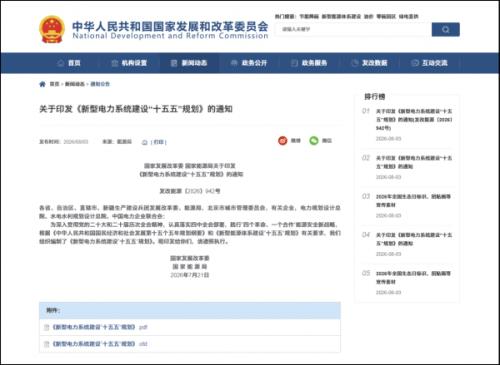The width and height of the screenshot is (500, 365).
Task: Click the breadcrumb home icon
Action: (x=42, y=84)
